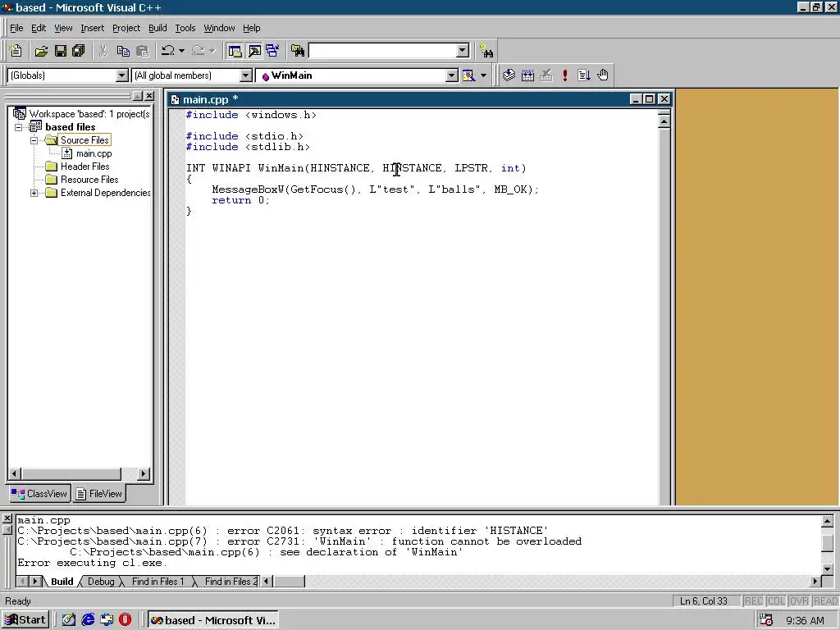Click the Copy icon
The height and width of the screenshot is (630, 840).
[123, 51]
